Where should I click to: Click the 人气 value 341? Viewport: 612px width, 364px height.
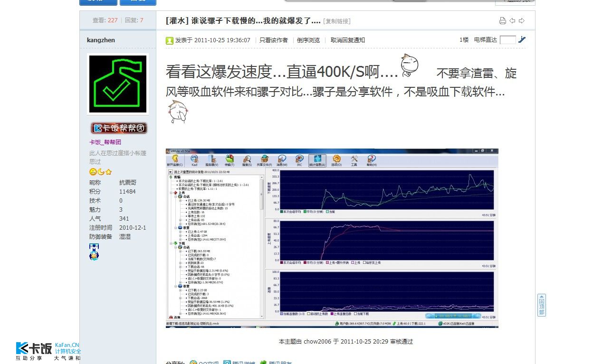(x=124, y=219)
